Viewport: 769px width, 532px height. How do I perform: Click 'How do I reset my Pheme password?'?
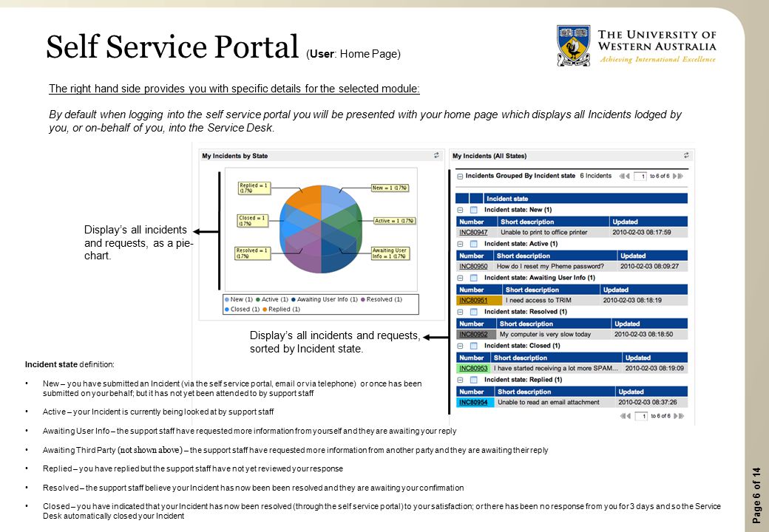[550, 267]
